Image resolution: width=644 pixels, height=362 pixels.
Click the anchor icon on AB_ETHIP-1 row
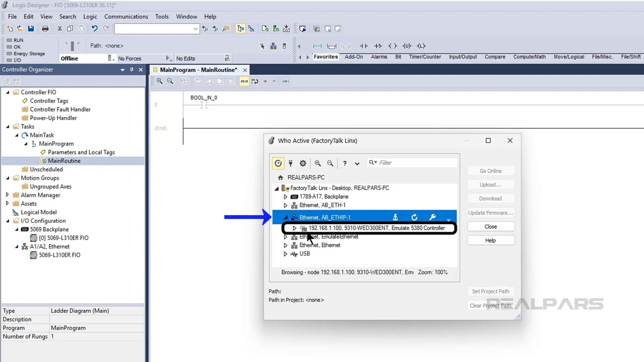395,217
